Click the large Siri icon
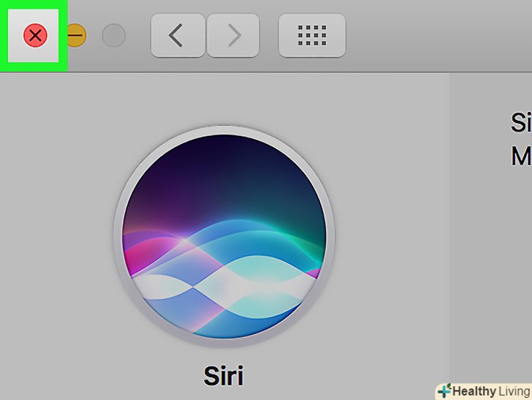532x400 pixels. tap(224, 236)
